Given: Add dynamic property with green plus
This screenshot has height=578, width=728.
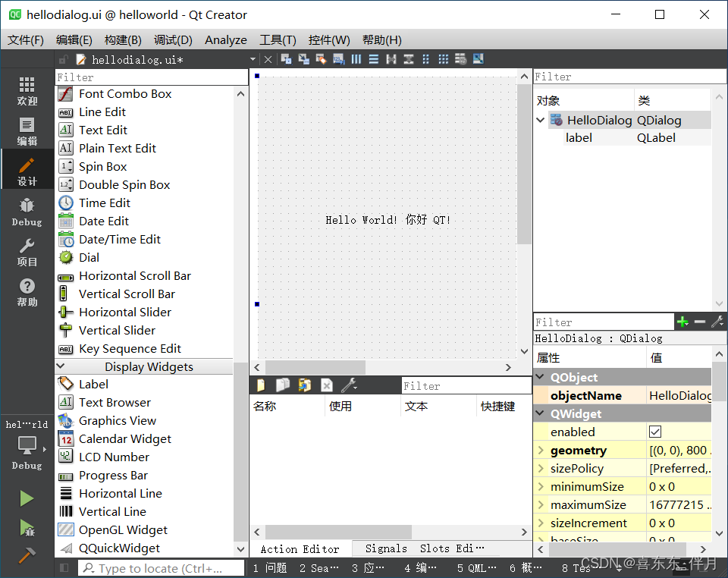Looking at the screenshot, I should coord(682,322).
